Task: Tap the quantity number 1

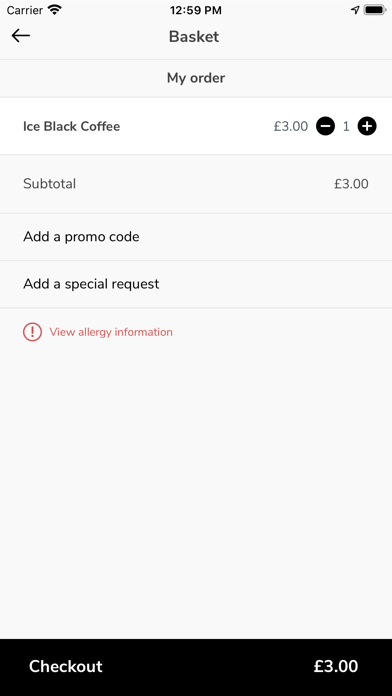Action: 346,127
